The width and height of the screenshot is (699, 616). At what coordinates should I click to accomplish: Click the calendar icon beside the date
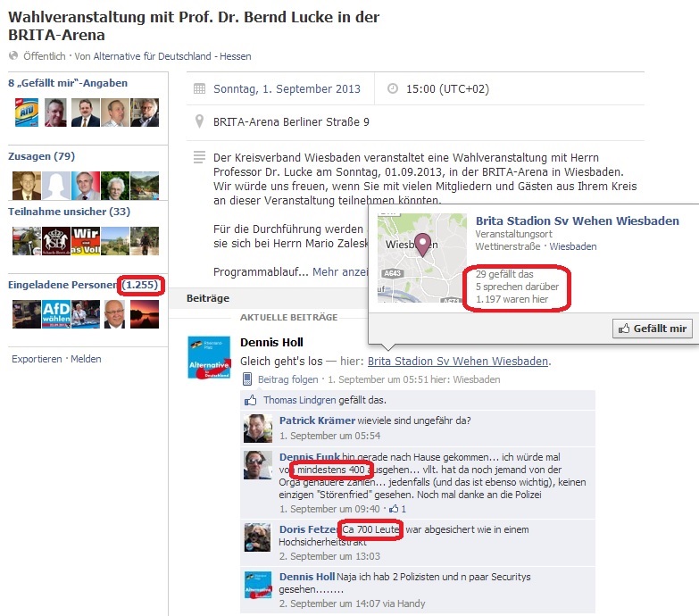click(200, 88)
